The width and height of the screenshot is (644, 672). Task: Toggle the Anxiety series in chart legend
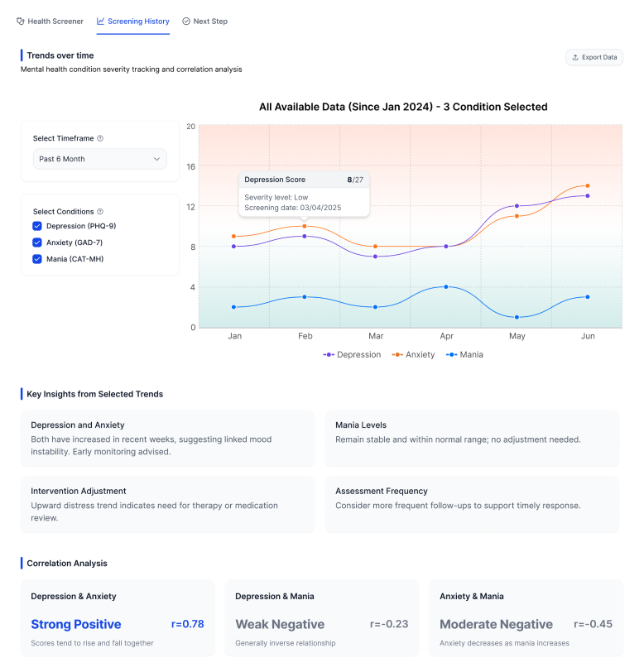(x=413, y=354)
